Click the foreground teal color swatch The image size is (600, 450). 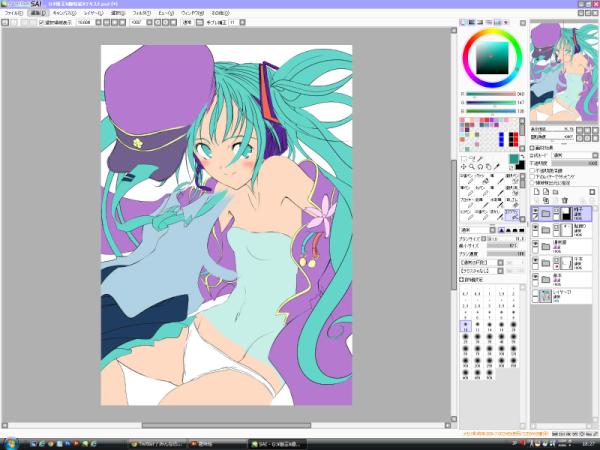514,159
